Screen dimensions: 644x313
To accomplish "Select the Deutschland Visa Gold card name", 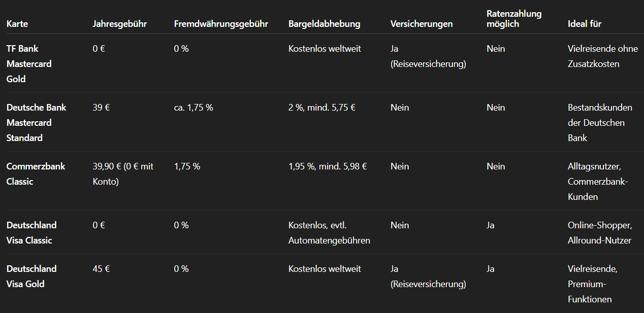I will tap(31, 276).
